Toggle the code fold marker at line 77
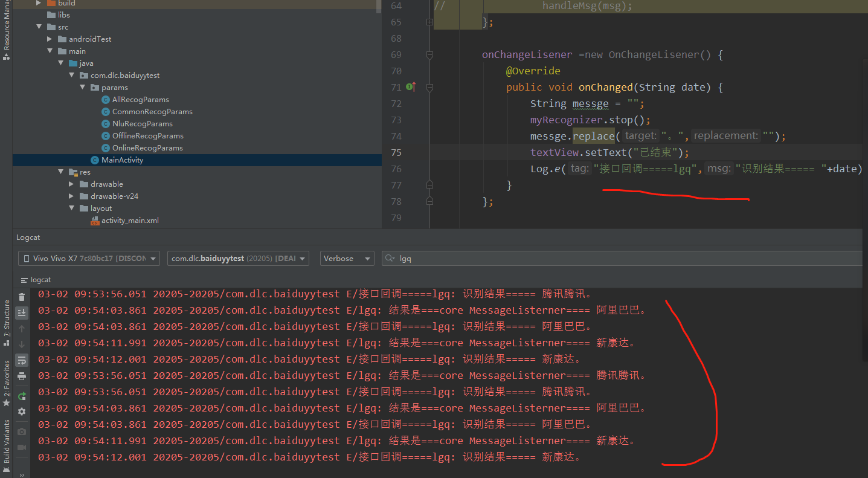This screenshot has height=478, width=868. coord(429,185)
